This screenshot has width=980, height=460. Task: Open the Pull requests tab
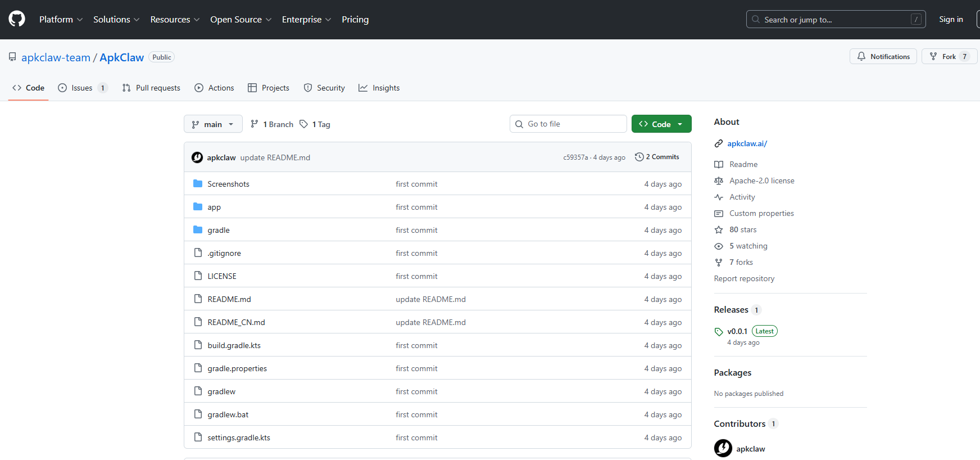click(x=151, y=88)
